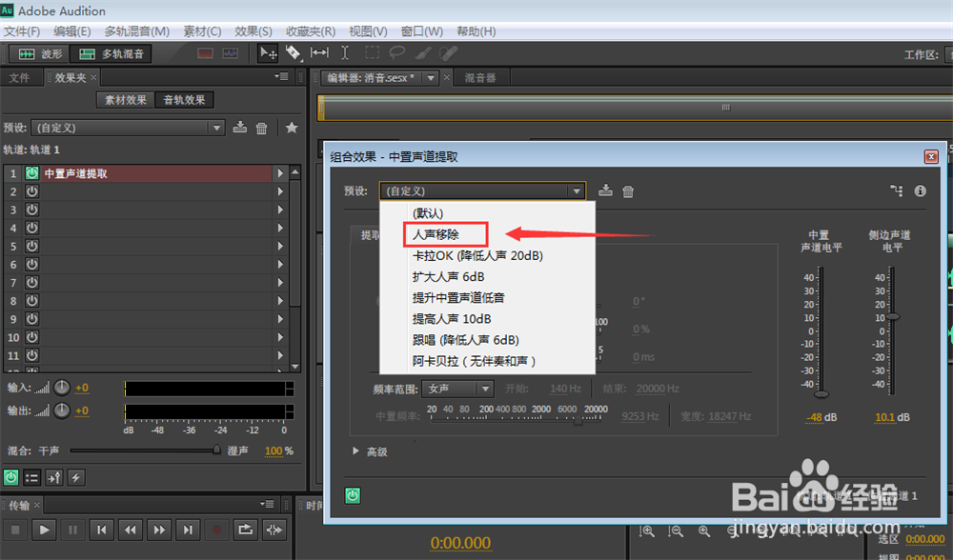The image size is (953, 560).
Task: Toggle power for effect slot 3
Action: [31, 210]
